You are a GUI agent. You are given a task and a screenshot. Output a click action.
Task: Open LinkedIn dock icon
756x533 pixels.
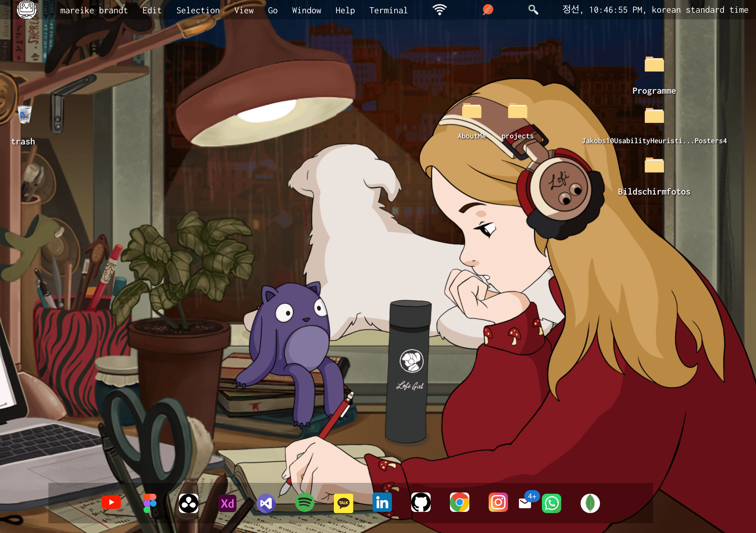pyautogui.click(x=382, y=502)
